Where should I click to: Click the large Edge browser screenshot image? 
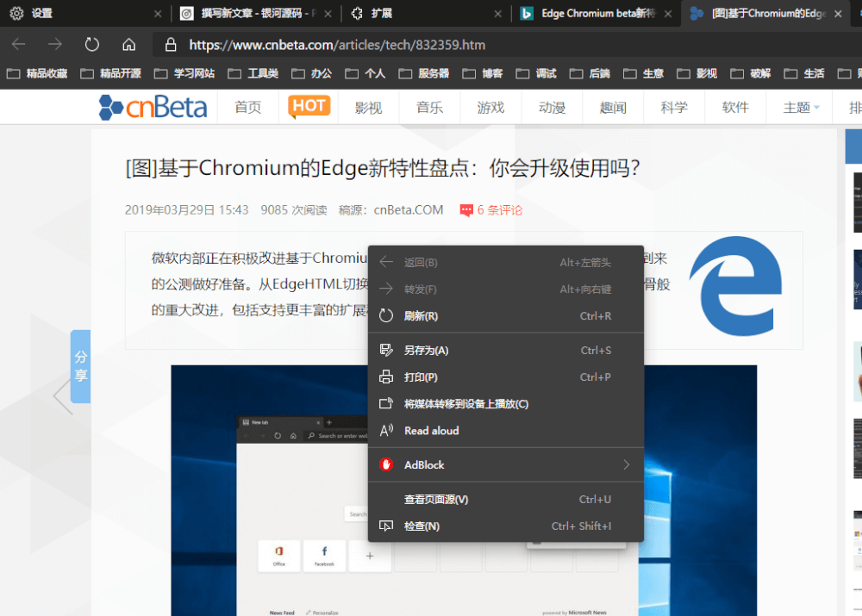[464, 490]
